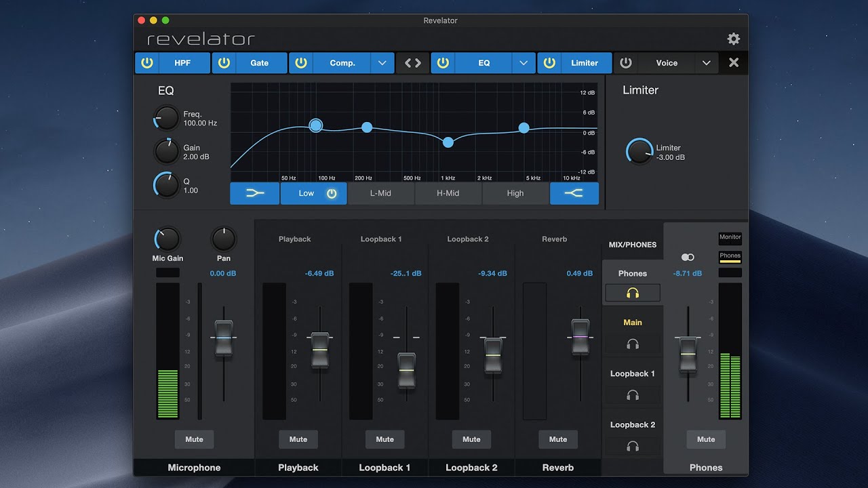Open the EQ dropdown arrow
Screen dimensions: 868x488
coord(524,63)
